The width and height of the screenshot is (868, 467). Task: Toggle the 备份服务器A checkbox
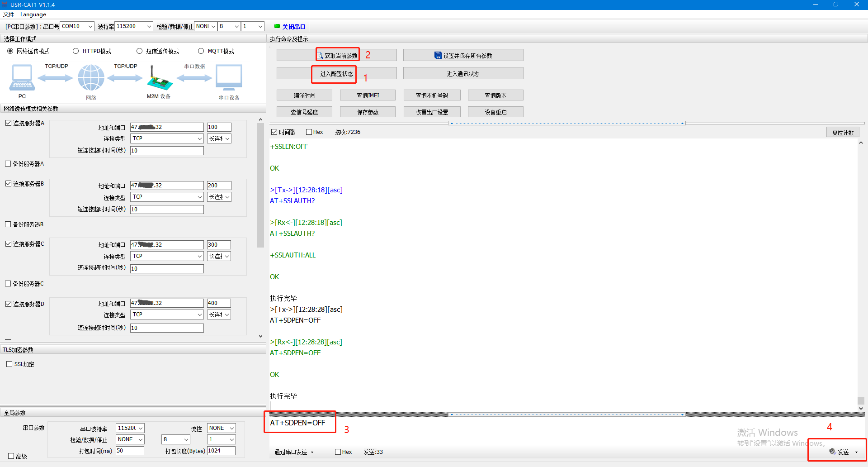pyautogui.click(x=8, y=164)
